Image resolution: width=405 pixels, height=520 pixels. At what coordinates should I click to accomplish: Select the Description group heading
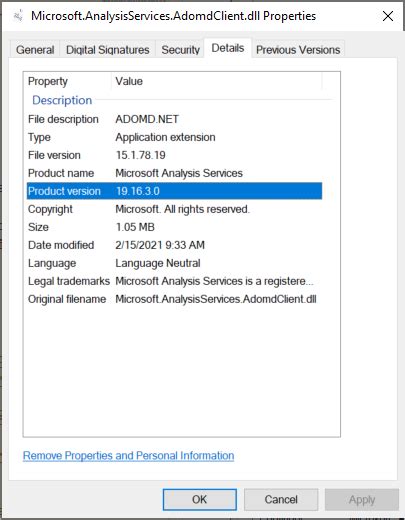click(62, 100)
